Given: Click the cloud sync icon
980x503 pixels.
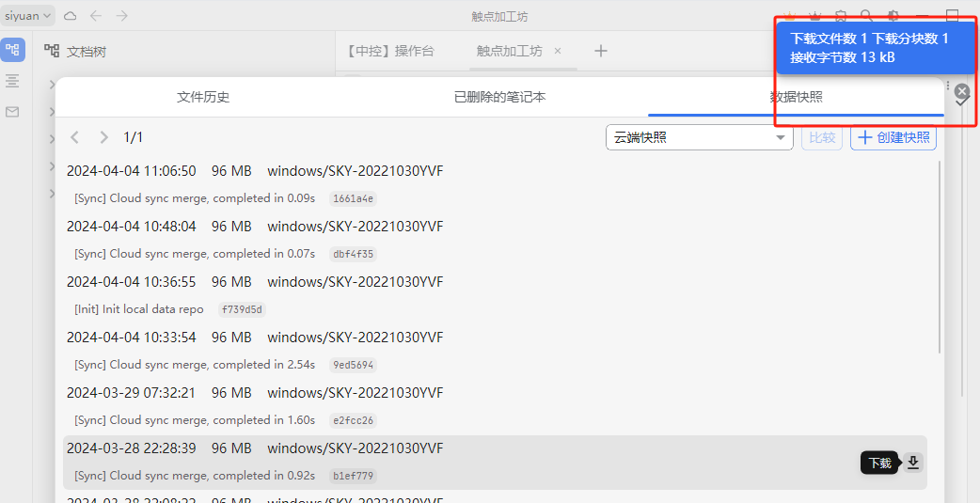Looking at the screenshot, I should (x=71, y=16).
